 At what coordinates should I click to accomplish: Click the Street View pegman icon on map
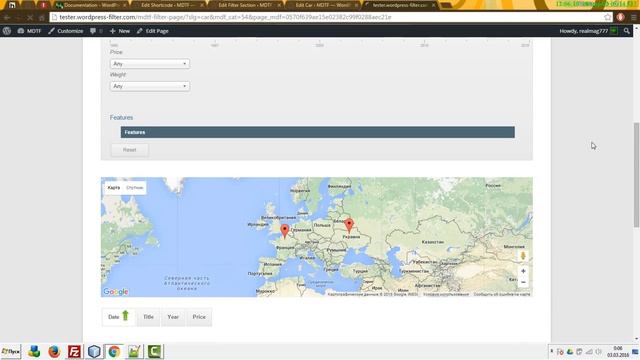[523, 256]
